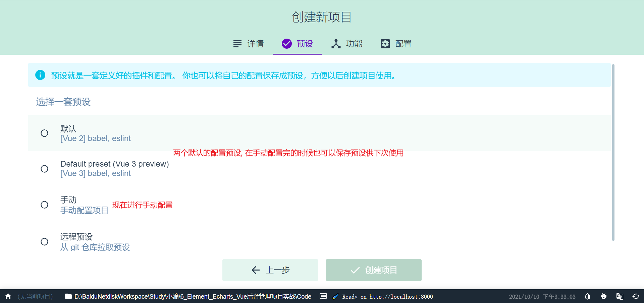
Task: Go to the project manager home icon
Action: pyautogui.click(x=8, y=296)
